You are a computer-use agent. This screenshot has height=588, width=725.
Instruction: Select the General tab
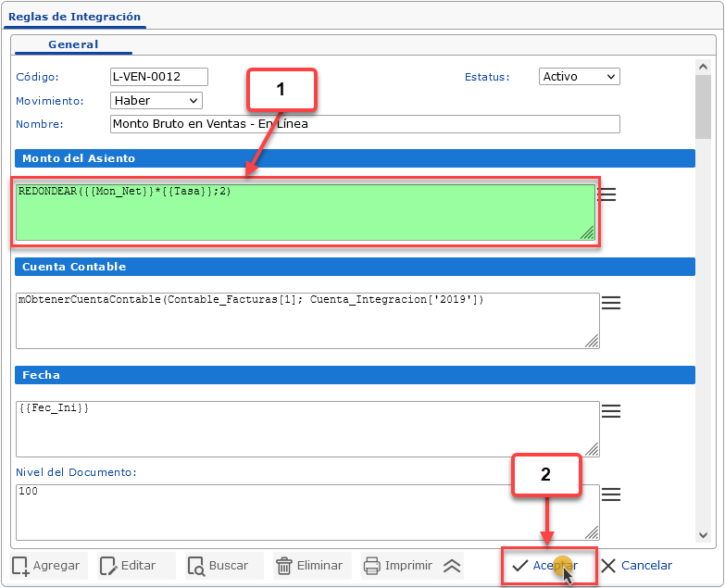[73, 44]
